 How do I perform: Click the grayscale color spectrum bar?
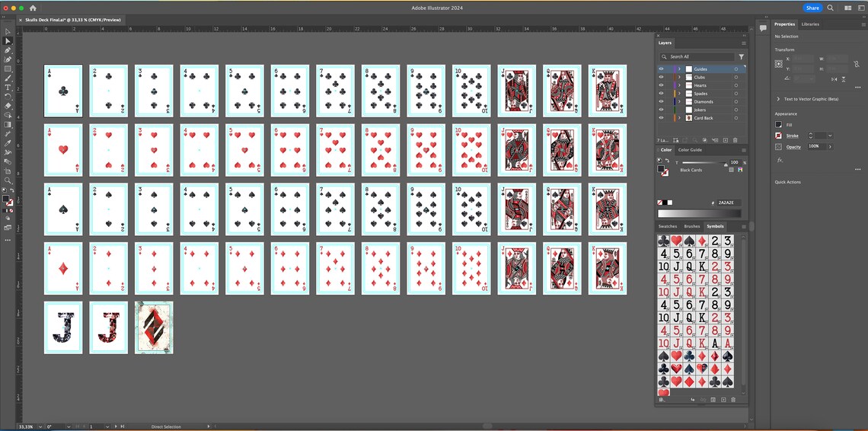click(699, 214)
